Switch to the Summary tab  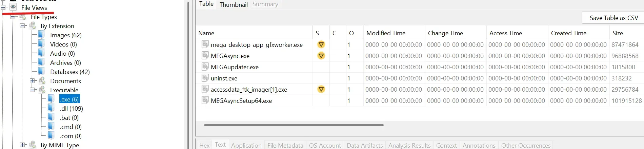coord(265,4)
